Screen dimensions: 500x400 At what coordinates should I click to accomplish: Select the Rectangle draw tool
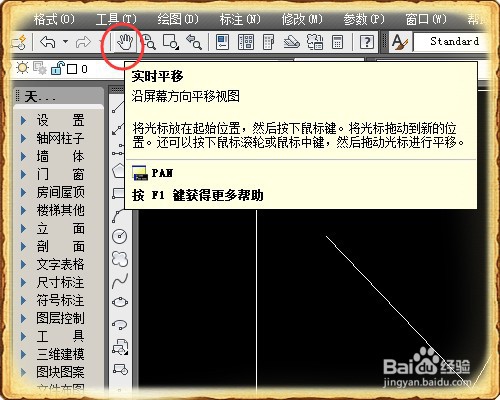pyautogui.click(x=119, y=193)
